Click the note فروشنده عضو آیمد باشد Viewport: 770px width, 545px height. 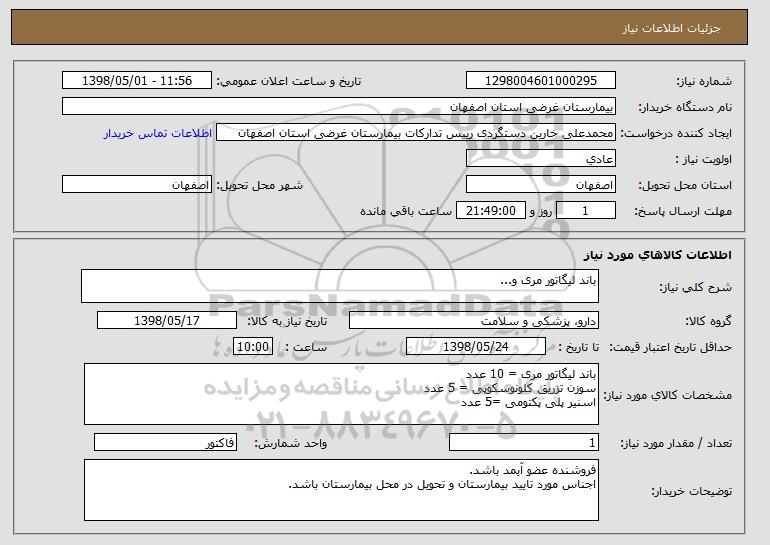coord(533,470)
